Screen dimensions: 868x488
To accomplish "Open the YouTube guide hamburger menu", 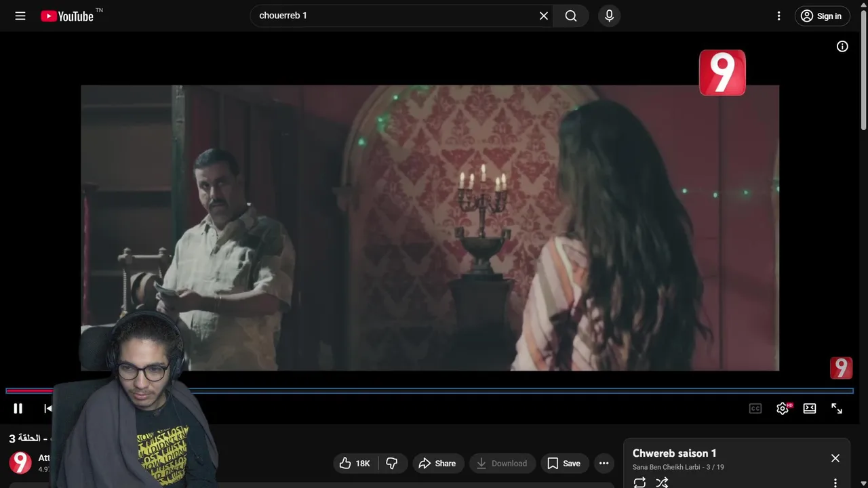I will tap(20, 16).
